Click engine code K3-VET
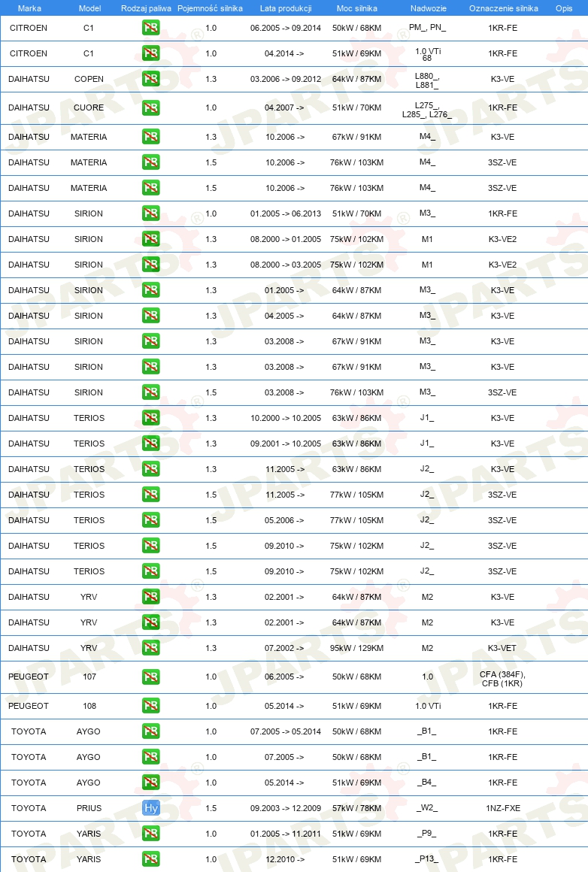588x872 pixels. point(502,649)
